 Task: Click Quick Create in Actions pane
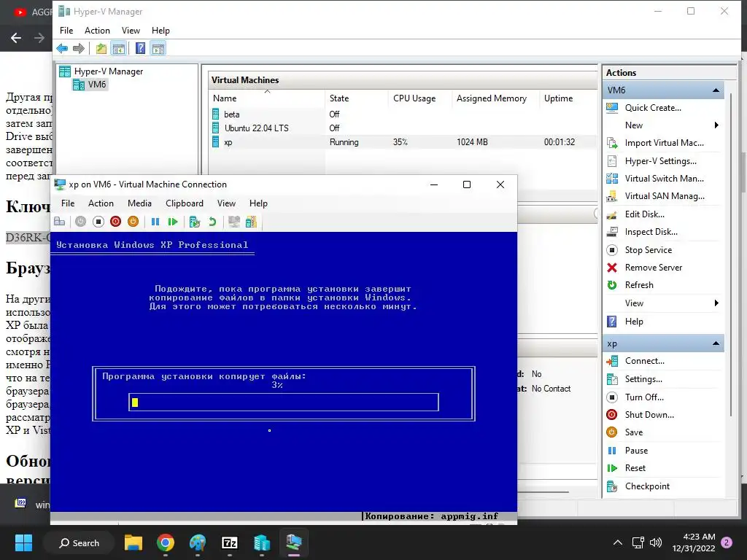click(653, 108)
